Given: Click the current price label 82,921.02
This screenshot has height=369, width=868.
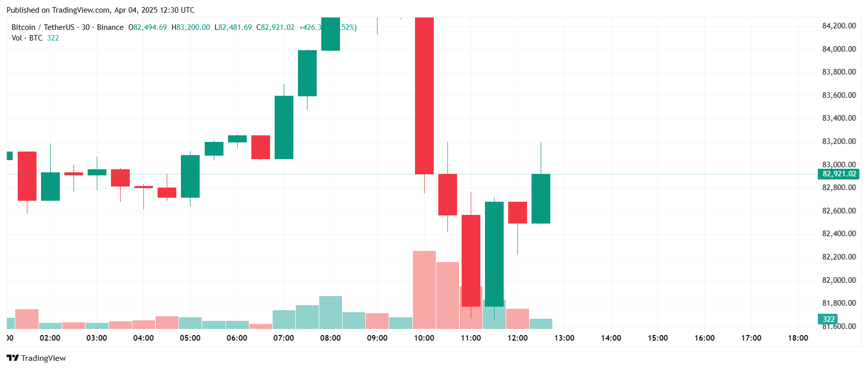Looking at the screenshot, I should [839, 174].
